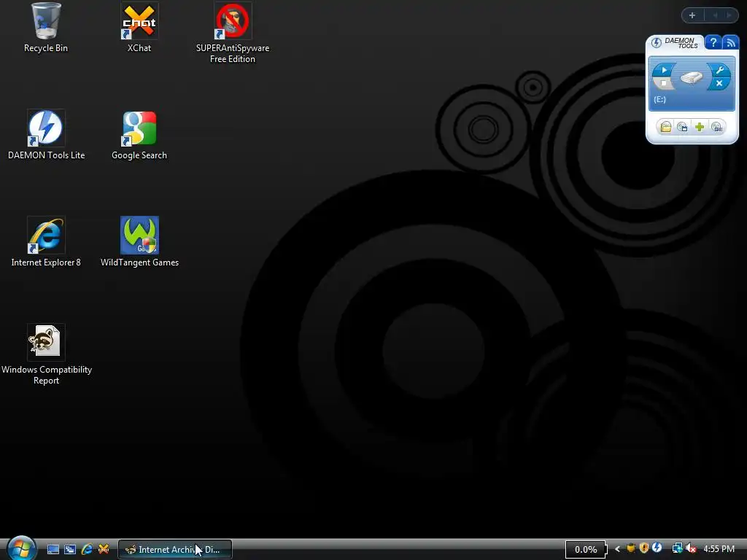Click the sidebar plus button to add gadgets

[692, 15]
